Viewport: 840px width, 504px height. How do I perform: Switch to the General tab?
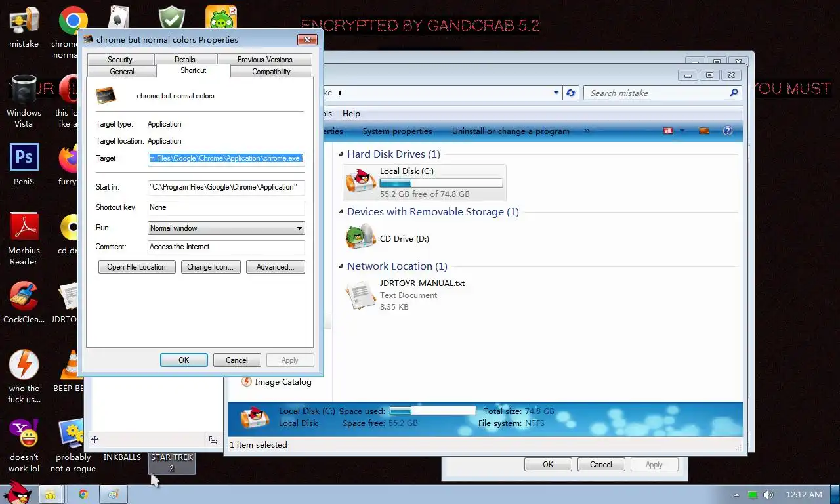point(122,72)
